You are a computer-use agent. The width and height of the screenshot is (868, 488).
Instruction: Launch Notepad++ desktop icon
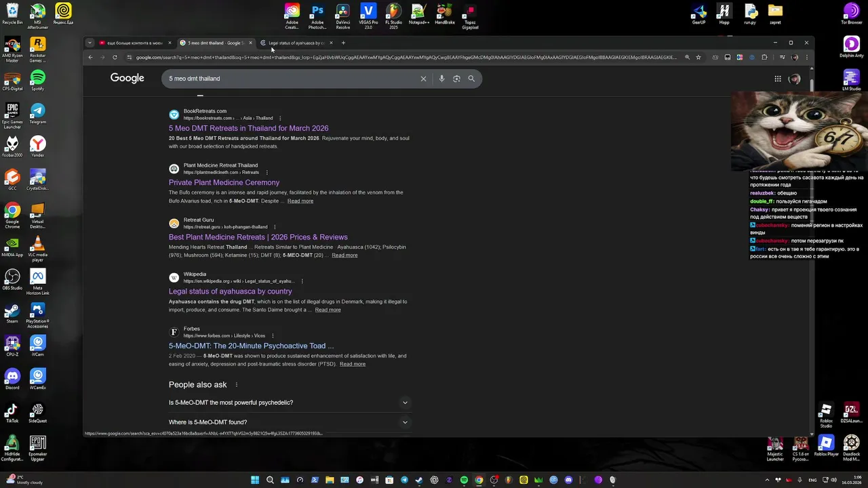[419, 14]
